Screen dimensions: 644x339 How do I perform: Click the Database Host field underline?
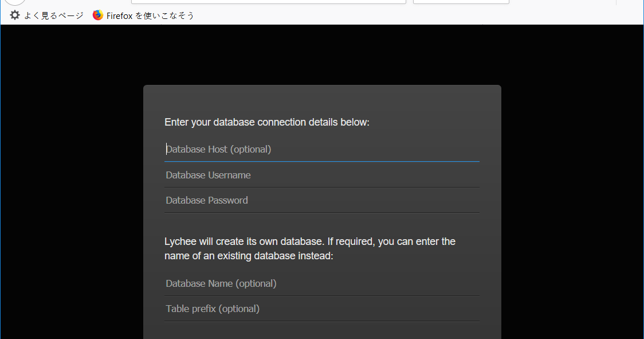pos(322,159)
